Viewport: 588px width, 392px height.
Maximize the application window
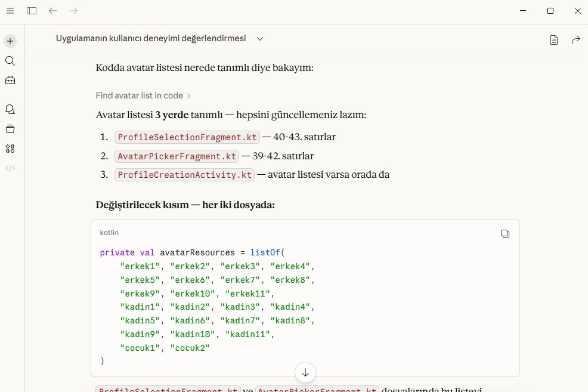[x=550, y=11]
